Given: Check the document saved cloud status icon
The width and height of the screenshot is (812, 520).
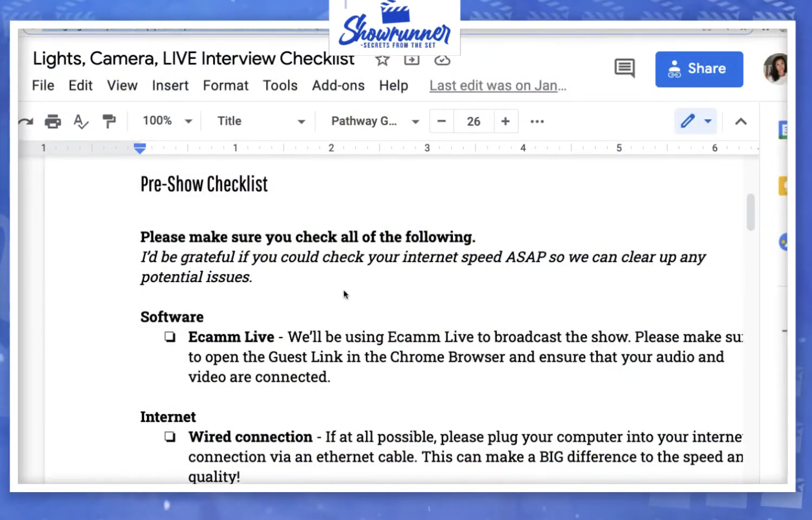Looking at the screenshot, I should tap(442, 60).
